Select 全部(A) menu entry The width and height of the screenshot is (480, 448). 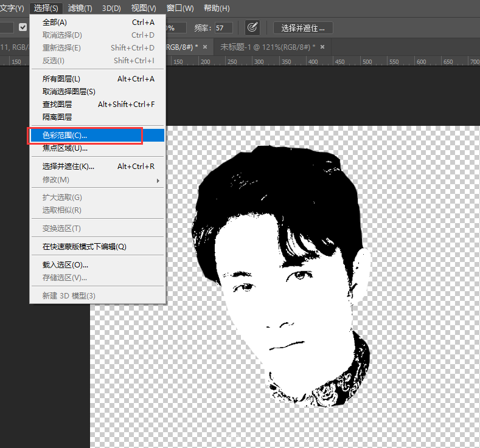point(98,22)
